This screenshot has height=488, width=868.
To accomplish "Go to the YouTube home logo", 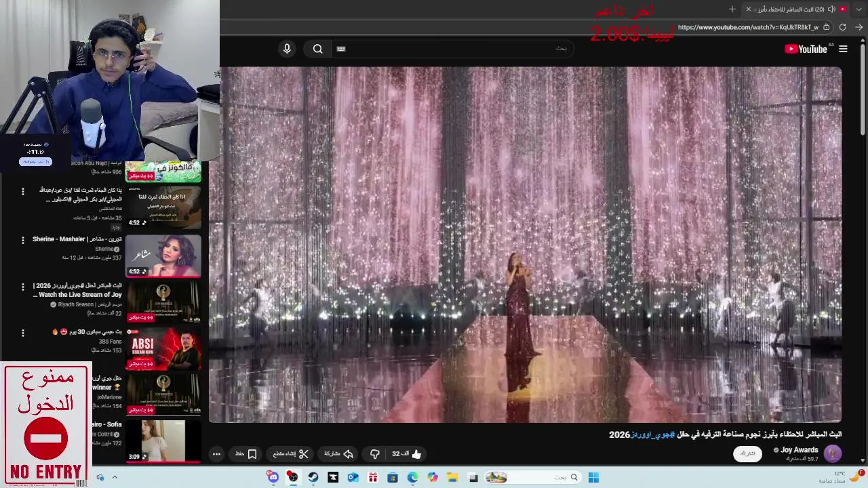I will (806, 49).
